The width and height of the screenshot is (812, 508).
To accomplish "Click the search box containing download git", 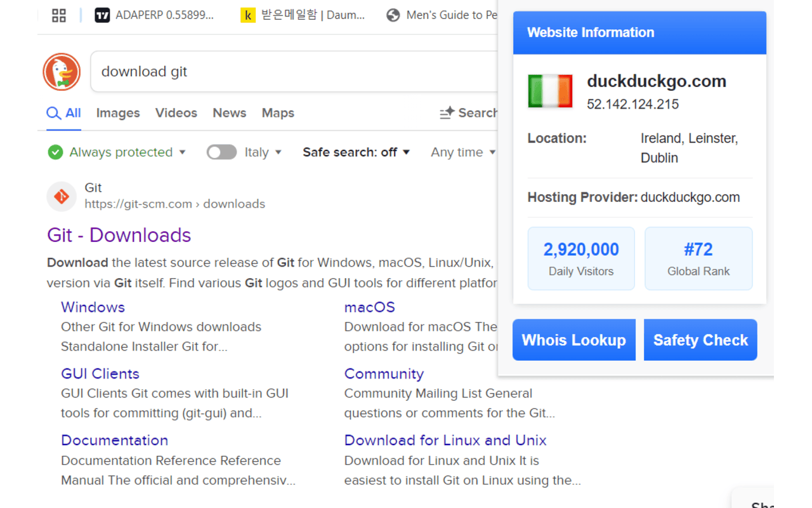I will coord(292,72).
